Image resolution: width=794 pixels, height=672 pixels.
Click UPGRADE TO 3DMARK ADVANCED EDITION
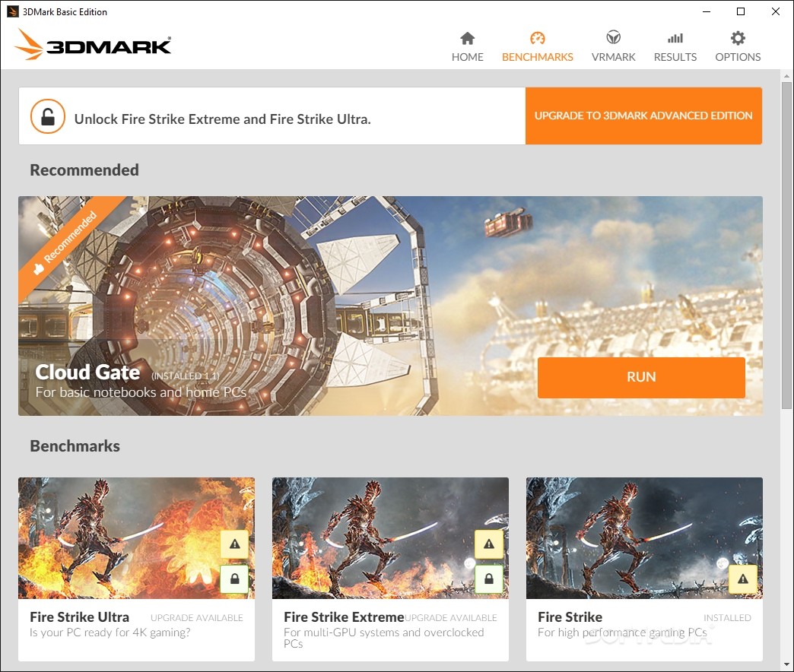643,116
